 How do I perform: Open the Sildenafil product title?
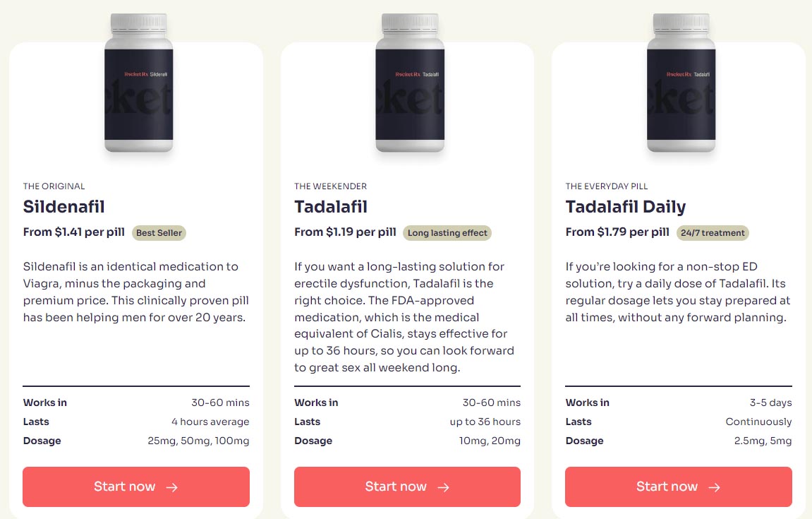[x=63, y=206]
